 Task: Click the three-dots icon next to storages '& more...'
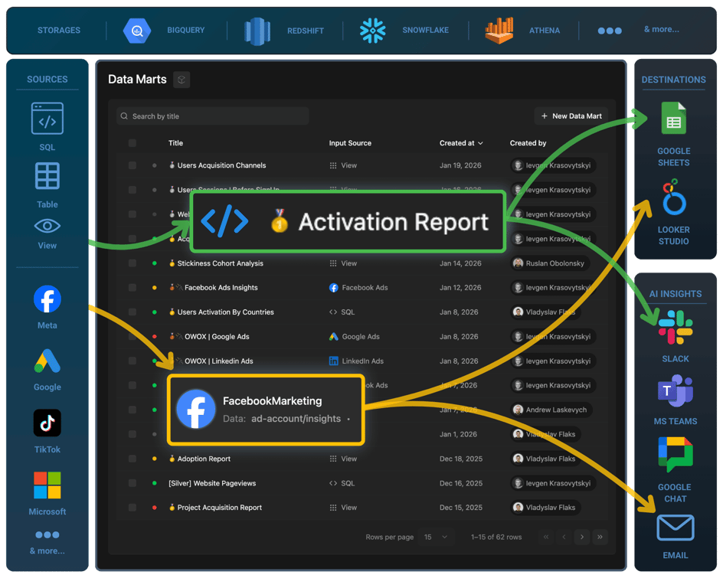coord(610,31)
